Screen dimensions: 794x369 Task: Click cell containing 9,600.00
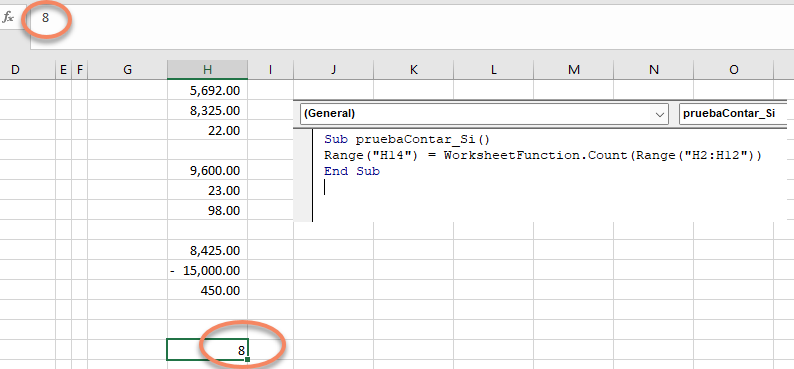pos(207,171)
